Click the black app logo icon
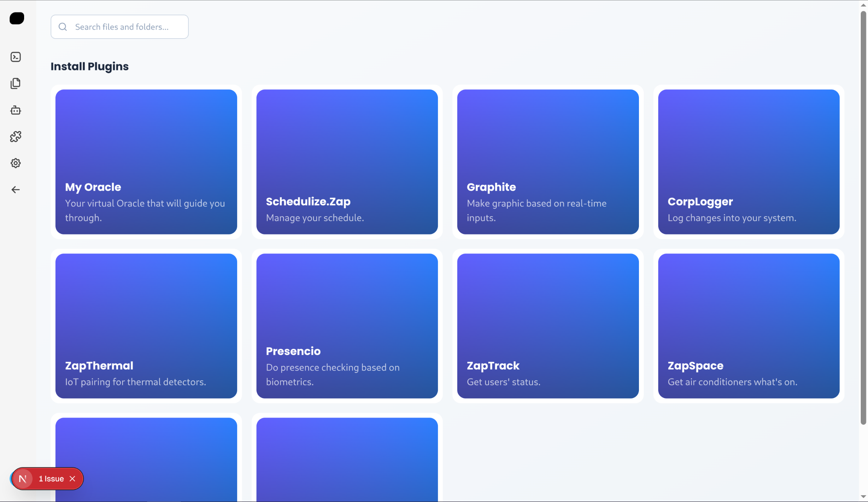 coord(17,19)
